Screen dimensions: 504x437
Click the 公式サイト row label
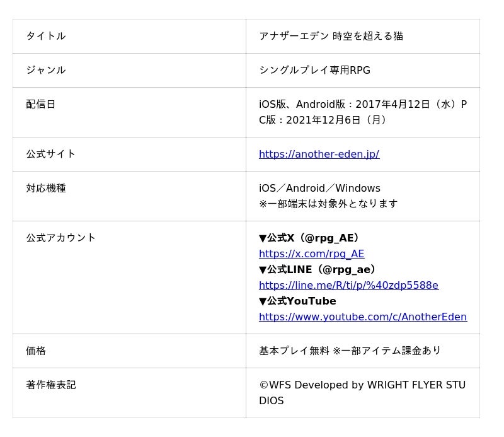click(x=51, y=154)
